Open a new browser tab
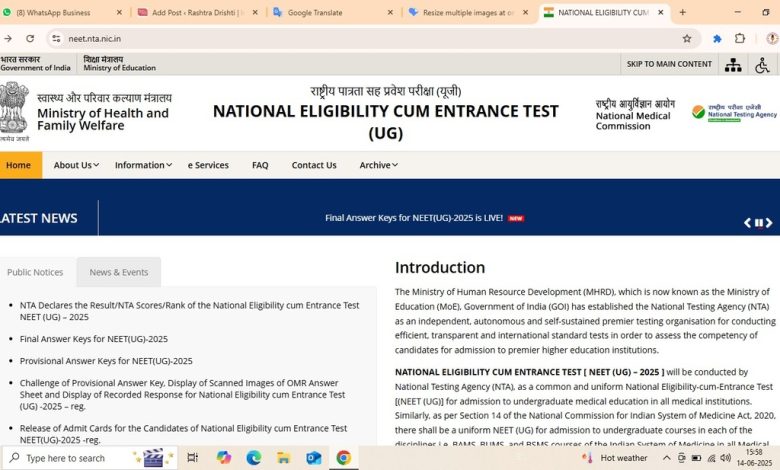 (682, 12)
